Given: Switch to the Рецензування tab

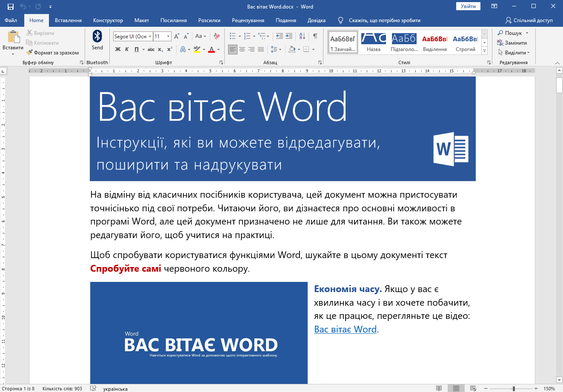Looking at the screenshot, I should coord(248,20).
